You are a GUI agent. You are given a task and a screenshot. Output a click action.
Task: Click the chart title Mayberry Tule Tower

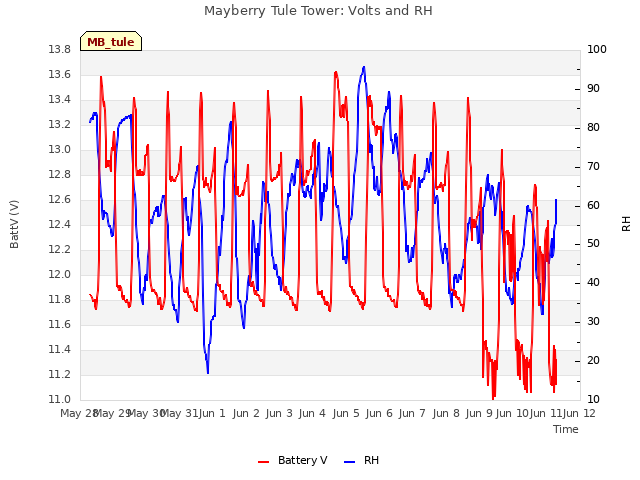(318, 10)
